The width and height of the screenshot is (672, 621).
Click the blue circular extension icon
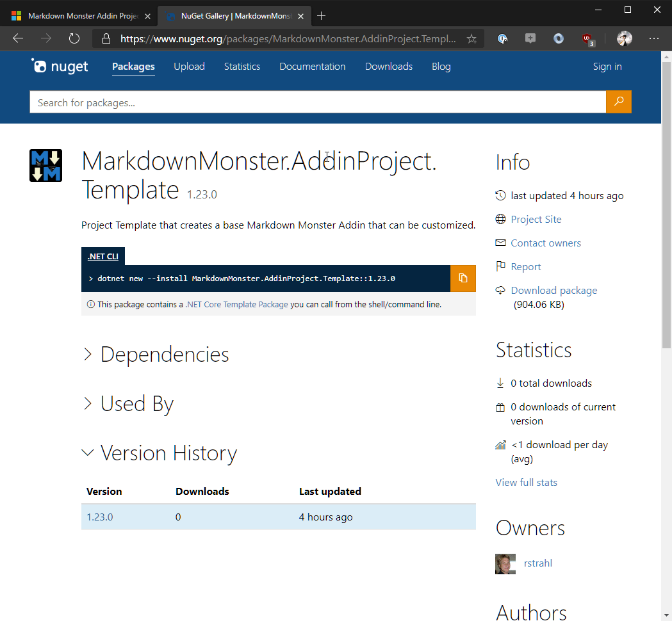coord(559,39)
